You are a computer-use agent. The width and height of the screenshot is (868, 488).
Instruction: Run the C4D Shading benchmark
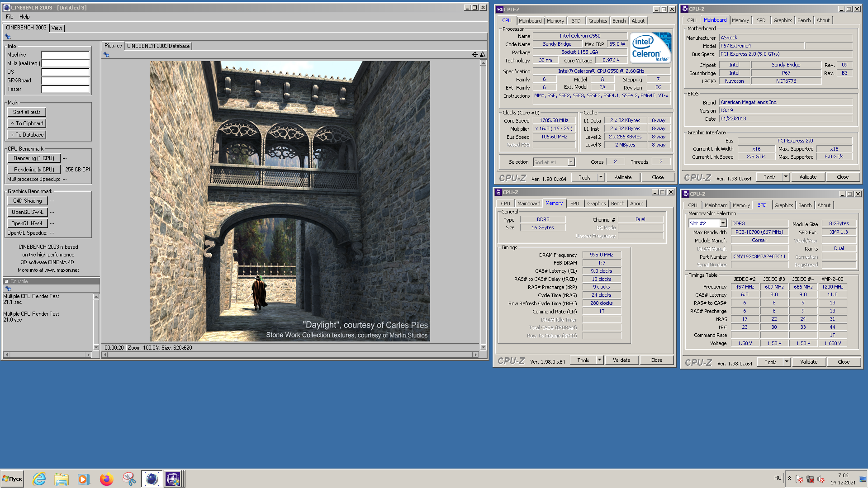pyautogui.click(x=28, y=201)
